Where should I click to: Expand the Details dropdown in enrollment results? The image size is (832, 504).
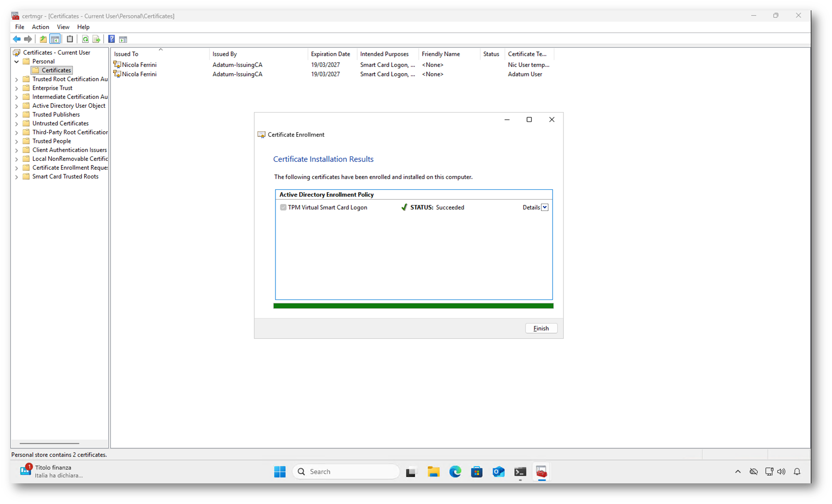pyautogui.click(x=545, y=208)
